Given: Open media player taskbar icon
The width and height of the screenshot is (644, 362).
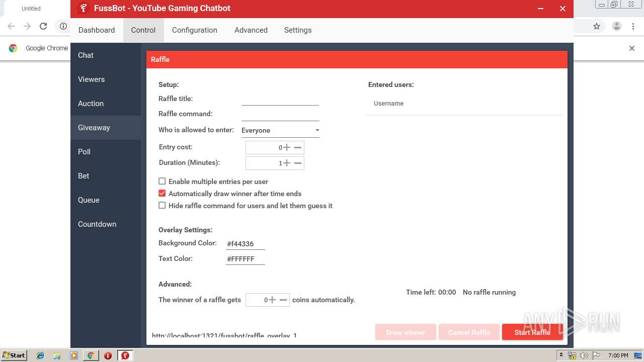Looking at the screenshot, I should tap(74, 355).
